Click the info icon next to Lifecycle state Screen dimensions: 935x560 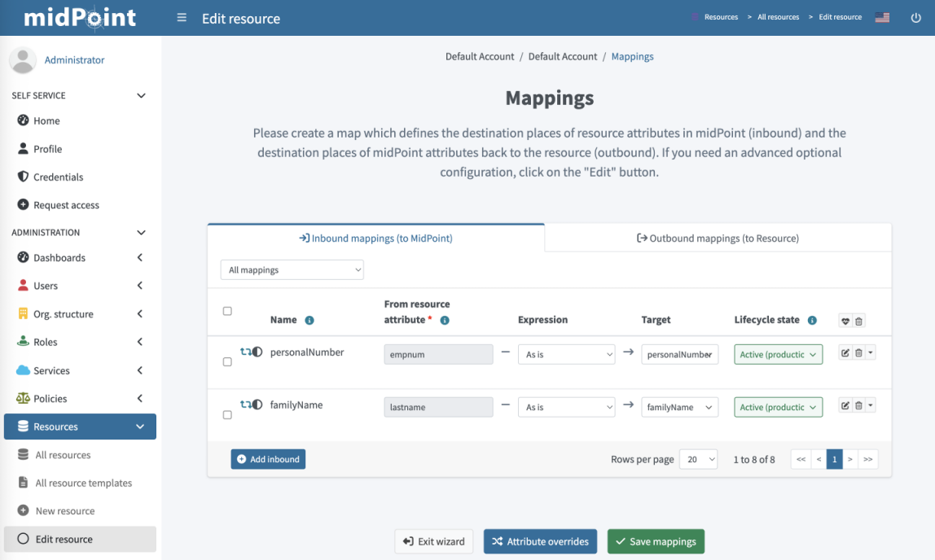(811, 320)
